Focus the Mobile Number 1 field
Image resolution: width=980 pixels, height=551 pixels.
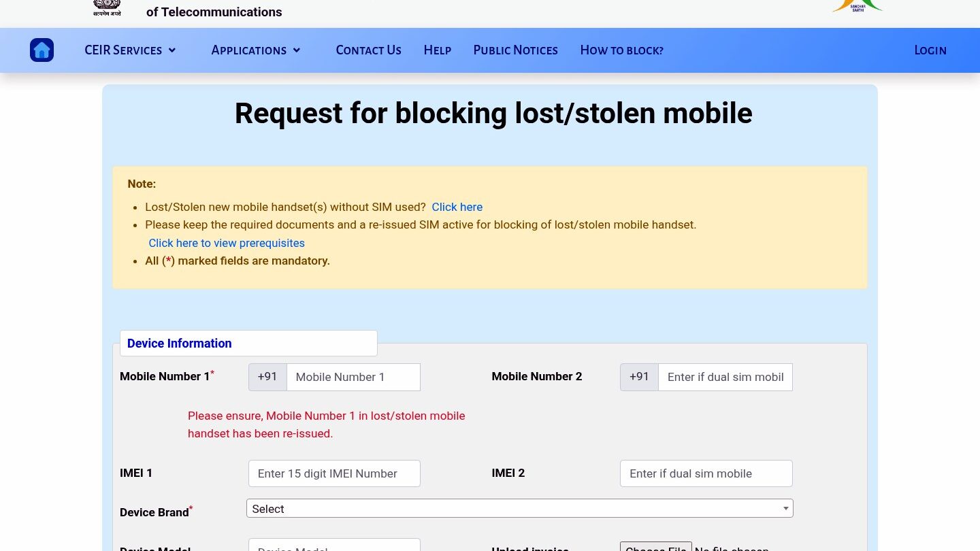(x=353, y=377)
